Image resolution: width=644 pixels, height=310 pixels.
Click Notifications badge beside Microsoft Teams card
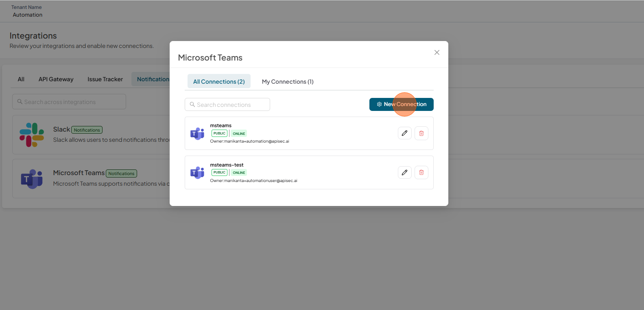(x=121, y=173)
